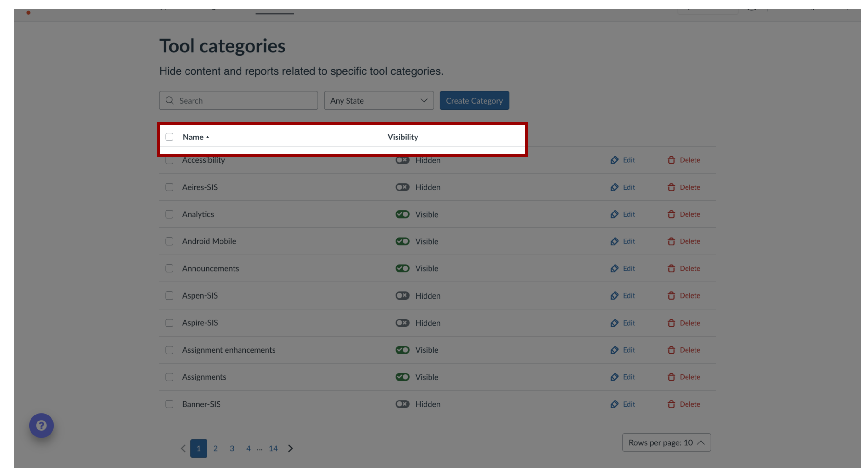Toggle visibility for Accessibility category
The height and width of the screenshot is (472, 868).
402,159
